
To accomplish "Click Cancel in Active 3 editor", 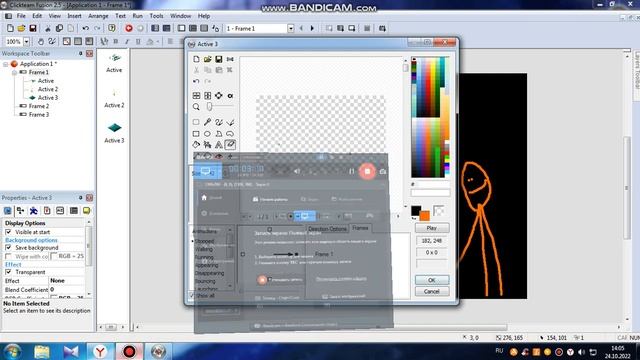I will tap(432, 291).
